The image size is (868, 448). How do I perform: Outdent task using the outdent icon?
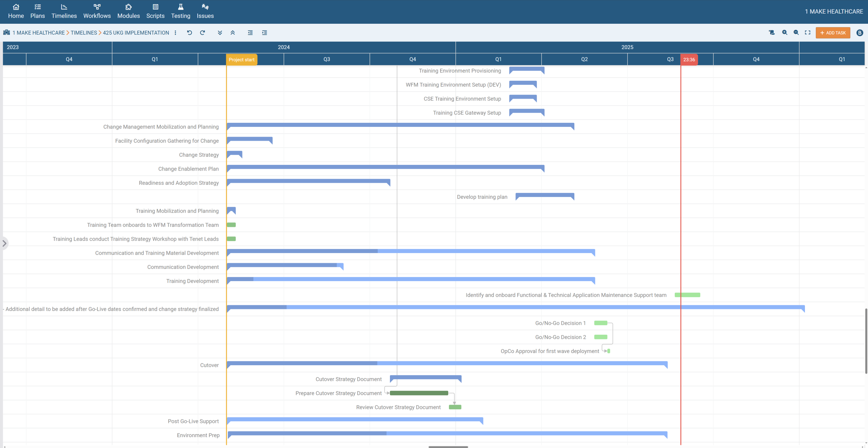tap(250, 33)
